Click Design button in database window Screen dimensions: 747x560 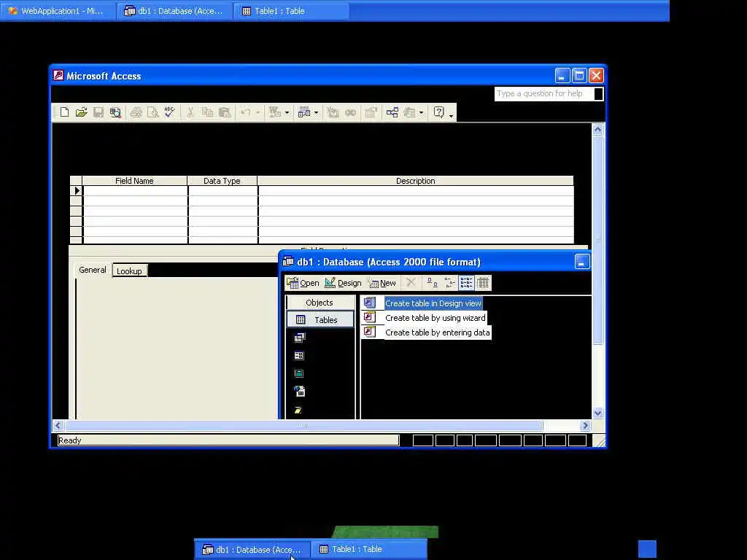point(343,283)
